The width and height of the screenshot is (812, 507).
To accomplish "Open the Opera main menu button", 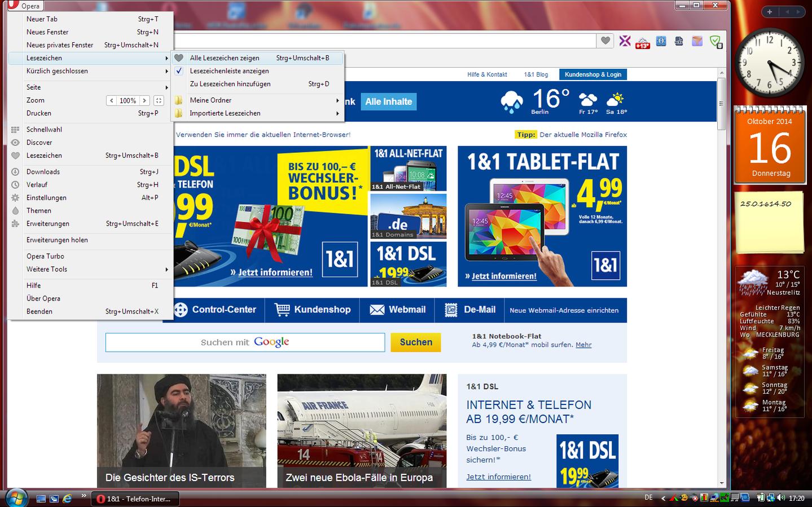I will (24, 5).
